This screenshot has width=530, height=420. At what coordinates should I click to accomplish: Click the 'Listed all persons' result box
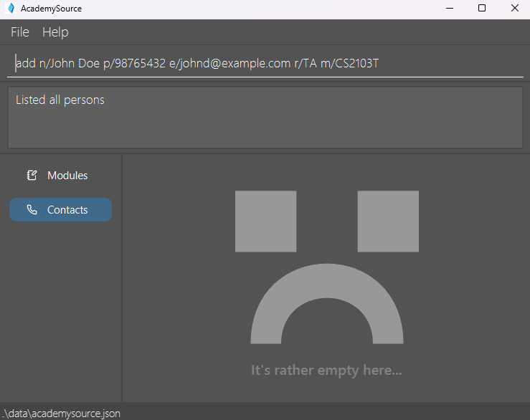click(x=265, y=118)
